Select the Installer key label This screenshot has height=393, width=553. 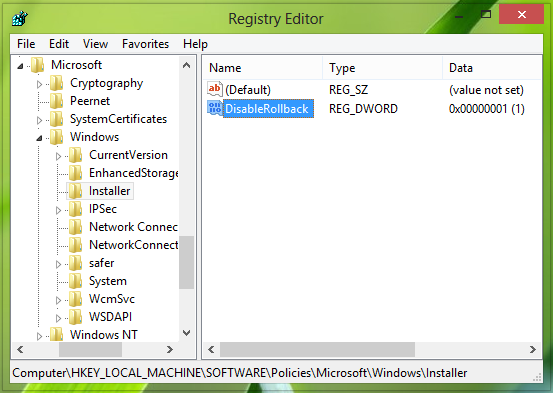point(110,191)
